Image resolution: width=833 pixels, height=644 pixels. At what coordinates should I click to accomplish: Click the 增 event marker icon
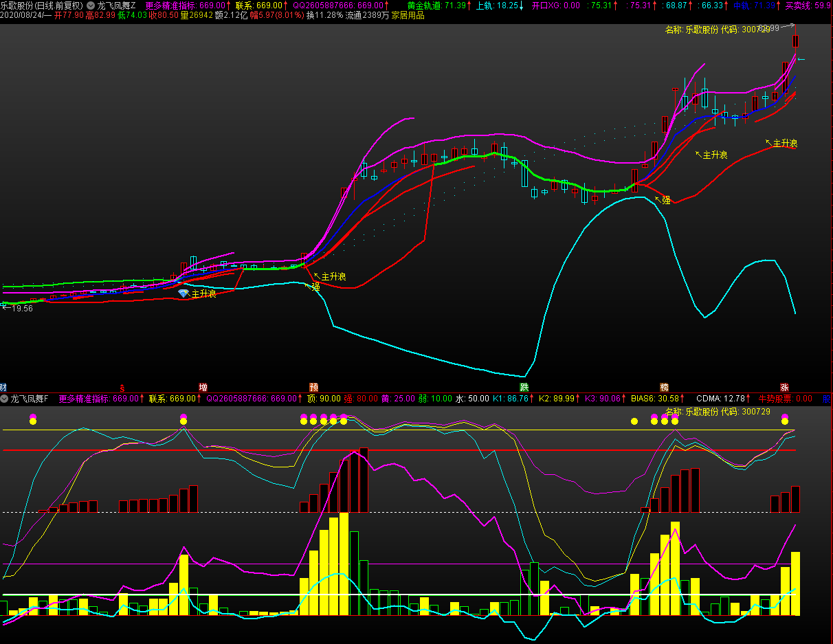point(203,388)
